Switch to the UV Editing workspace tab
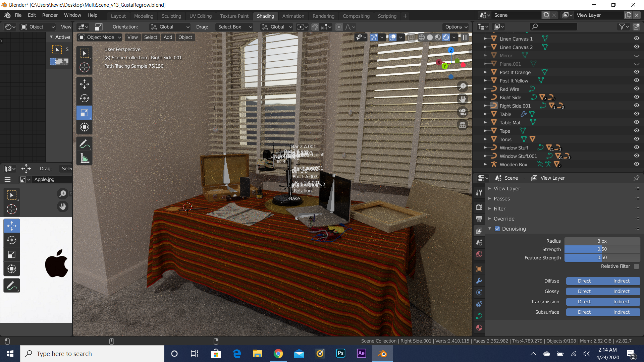 201,16
